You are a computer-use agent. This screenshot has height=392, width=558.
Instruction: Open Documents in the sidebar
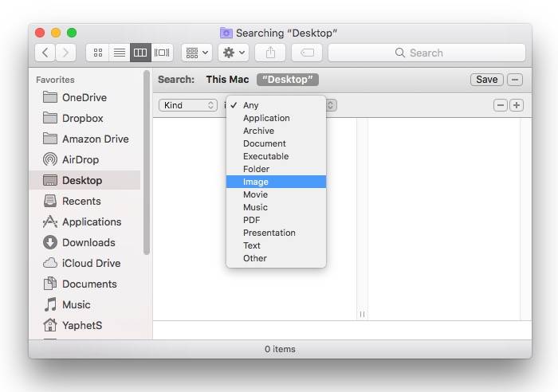pyautogui.click(x=84, y=284)
